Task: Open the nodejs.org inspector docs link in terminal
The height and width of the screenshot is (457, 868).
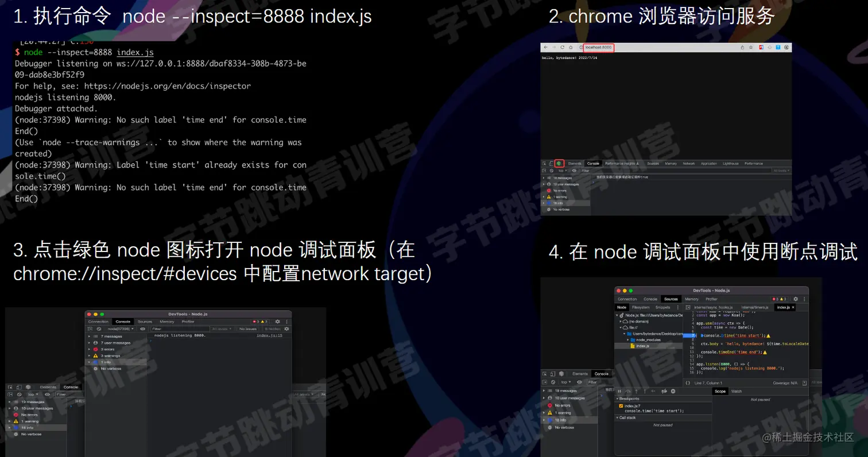Action: click(168, 86)
